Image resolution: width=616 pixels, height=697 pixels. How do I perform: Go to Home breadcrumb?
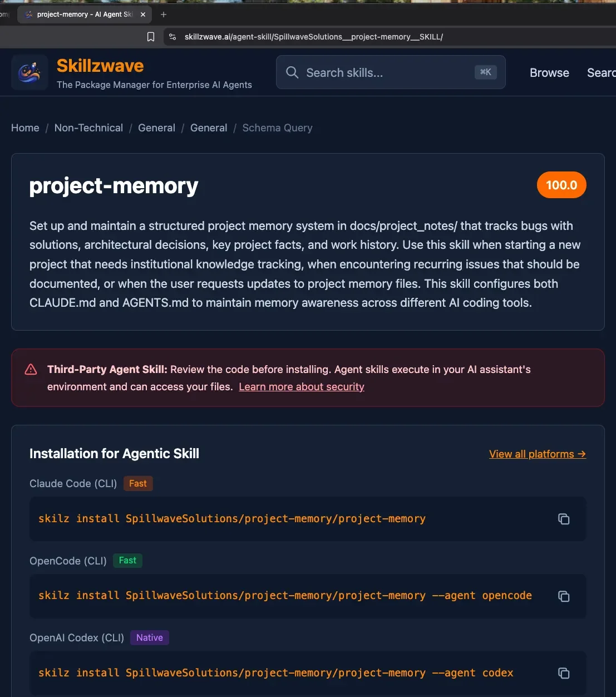(25, 128)
